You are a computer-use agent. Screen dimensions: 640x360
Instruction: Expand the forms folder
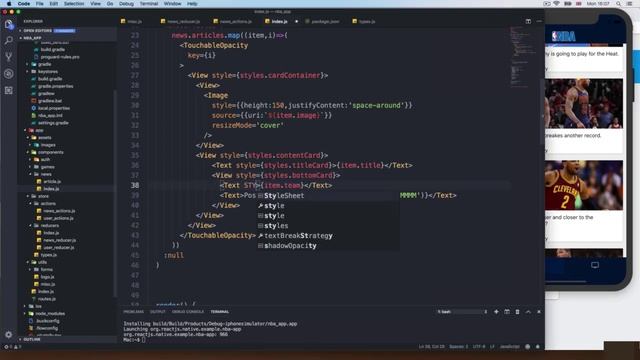point(46,269)
